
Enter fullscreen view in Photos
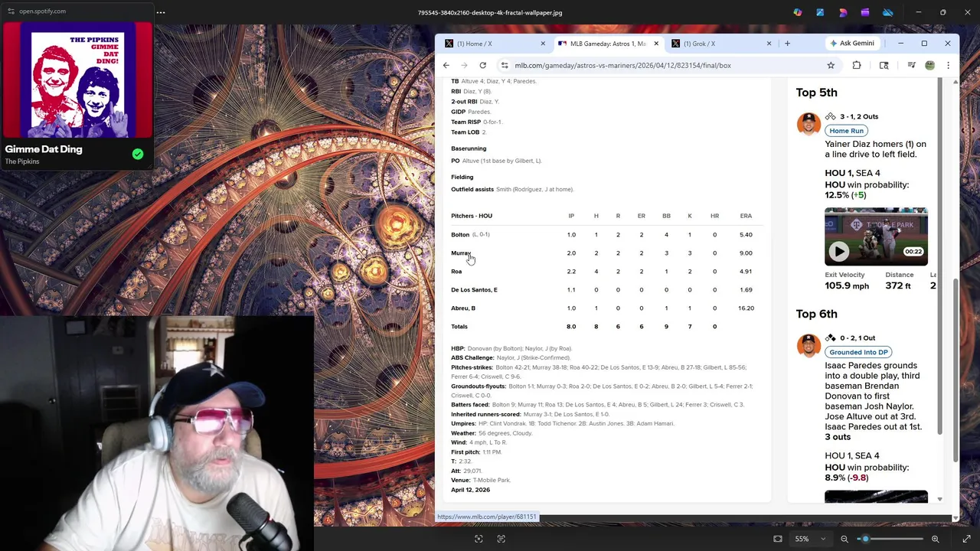(966, 539)
